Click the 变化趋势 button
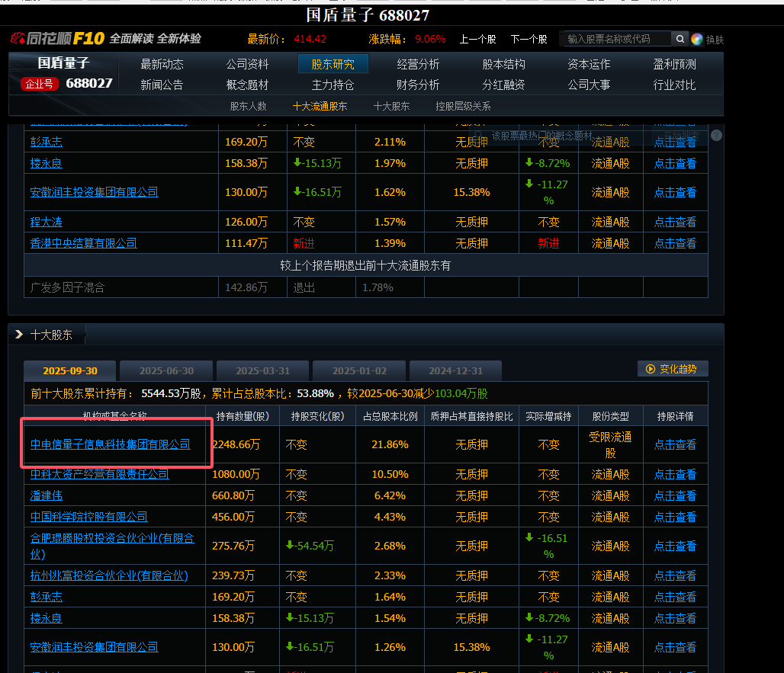784x673 pixels. coord(673,369)
